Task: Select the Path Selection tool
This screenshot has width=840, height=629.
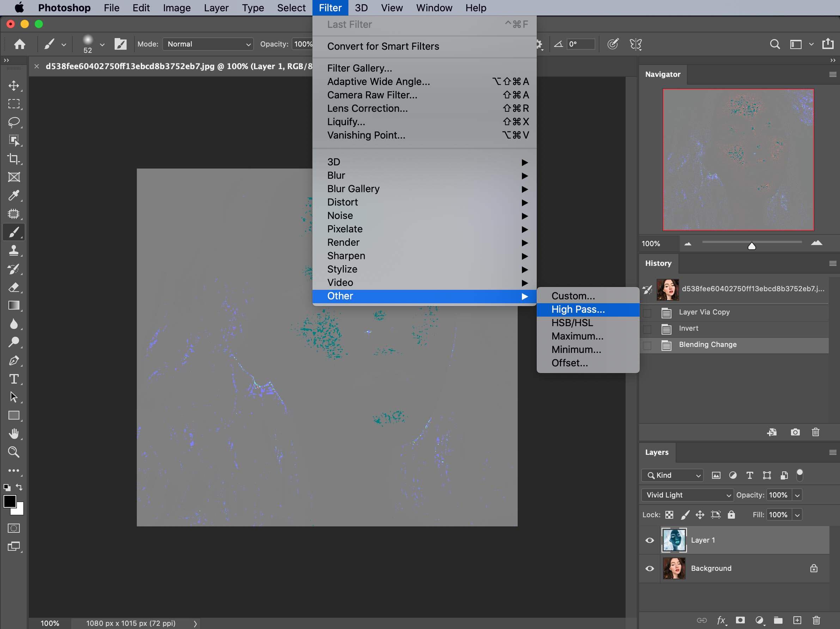Action: (14, 397)
